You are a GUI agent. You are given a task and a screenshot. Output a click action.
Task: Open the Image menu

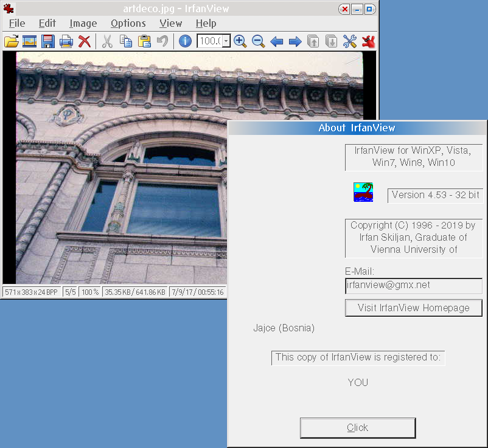pos(83,23)
